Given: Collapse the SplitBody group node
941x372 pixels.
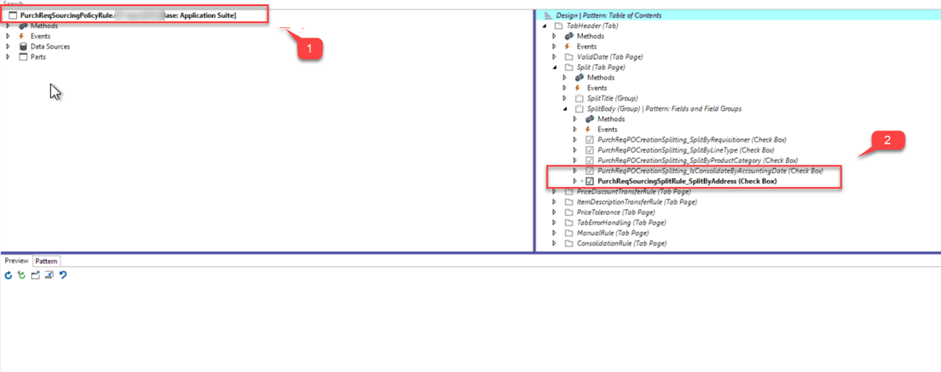Looking at the screenshot, I should pos(565,109).
